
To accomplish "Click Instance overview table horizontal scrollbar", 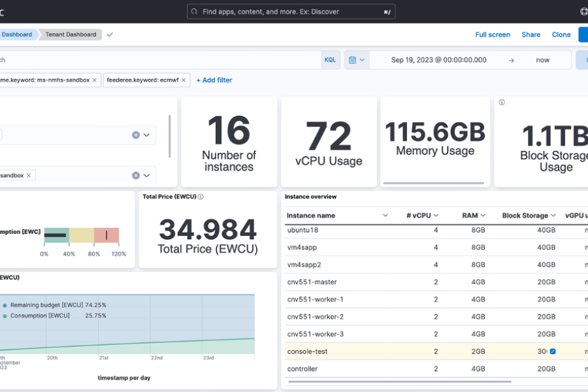I will pos(399,382).
